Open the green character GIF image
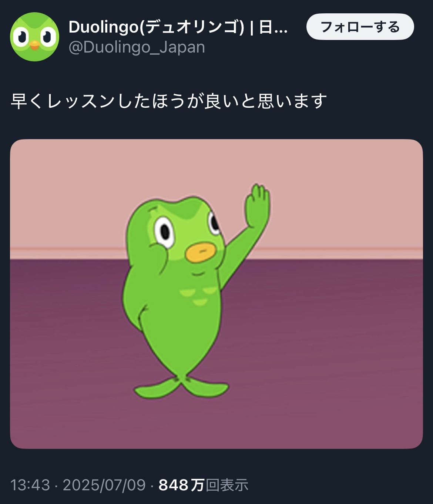The width and height of the screenshot is (433, 504). click(x=216, y=294)
